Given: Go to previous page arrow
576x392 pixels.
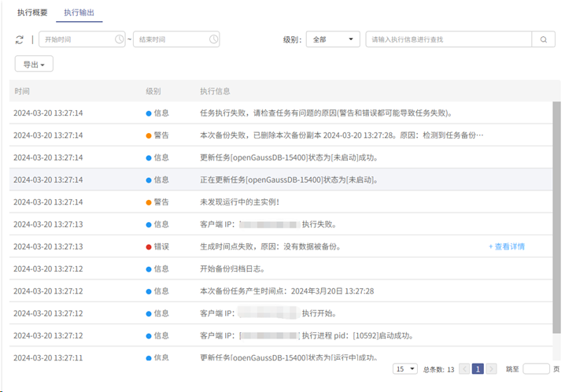Looking at the screenshot, I should point(464,369).
